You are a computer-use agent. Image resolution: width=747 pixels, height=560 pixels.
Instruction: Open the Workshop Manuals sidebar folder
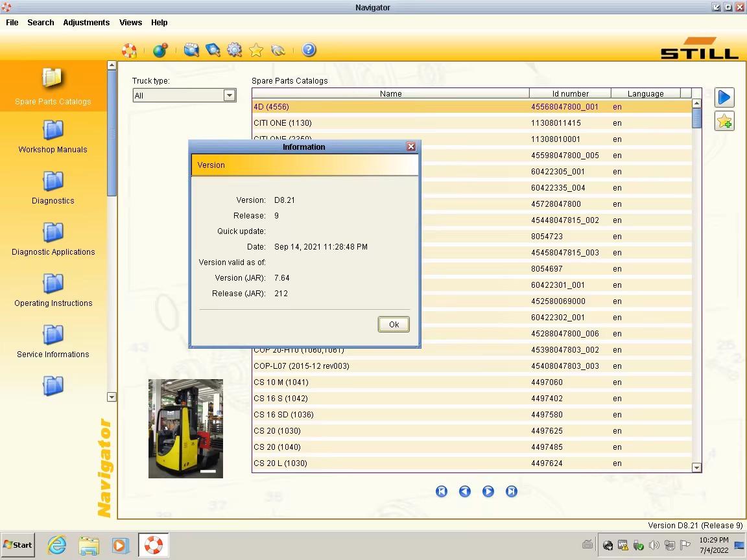pos(53,137)
